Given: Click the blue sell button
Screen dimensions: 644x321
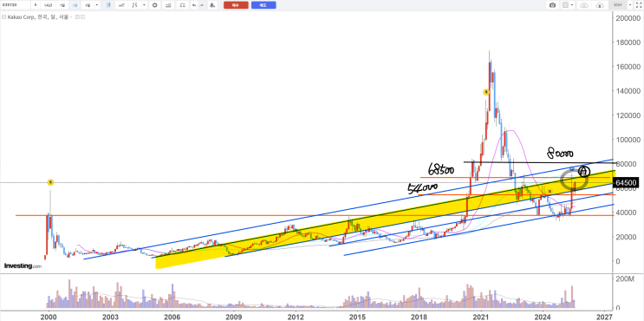Looking at the screenshot, I should coord(263,5).
